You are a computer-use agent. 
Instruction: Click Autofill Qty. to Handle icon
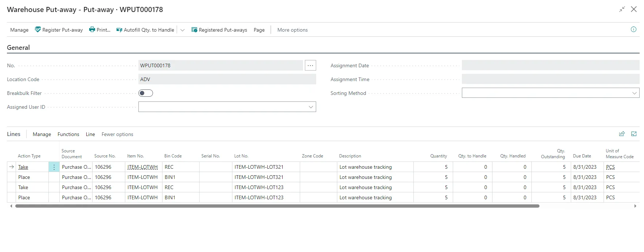click(x=119, y=30)
